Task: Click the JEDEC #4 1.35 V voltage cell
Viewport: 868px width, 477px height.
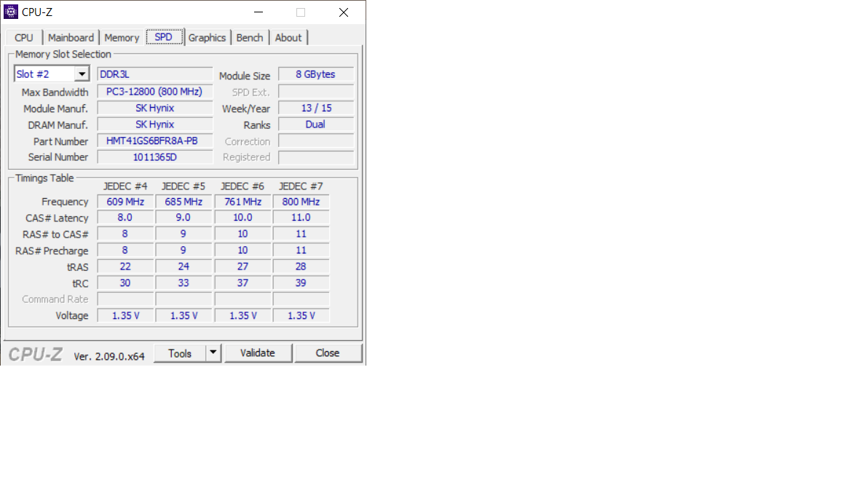Action: 126,315
